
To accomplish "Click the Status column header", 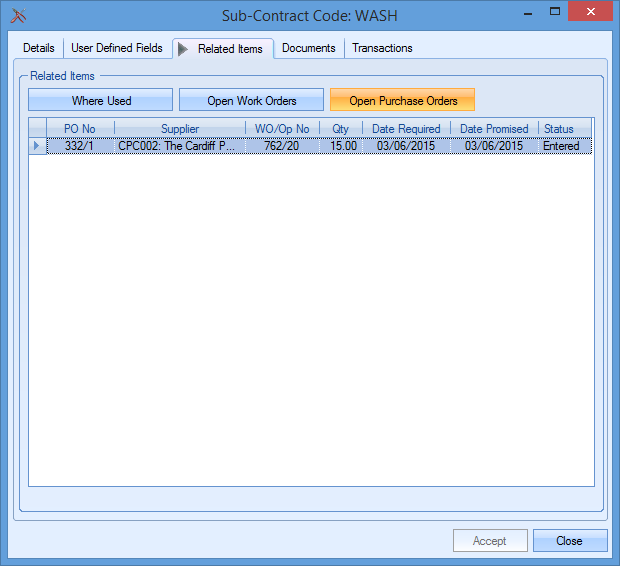I will click(559, 129).
